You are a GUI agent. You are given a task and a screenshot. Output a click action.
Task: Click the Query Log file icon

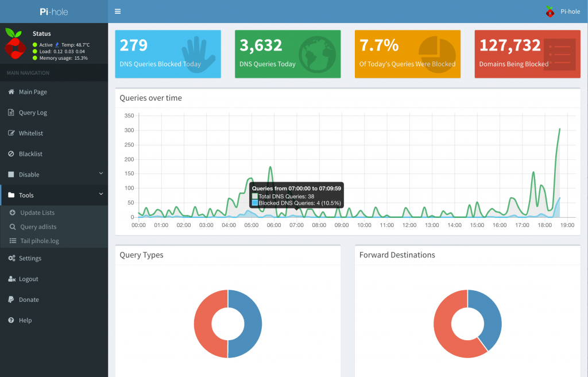pyautogui.click(x=11, y=113)
